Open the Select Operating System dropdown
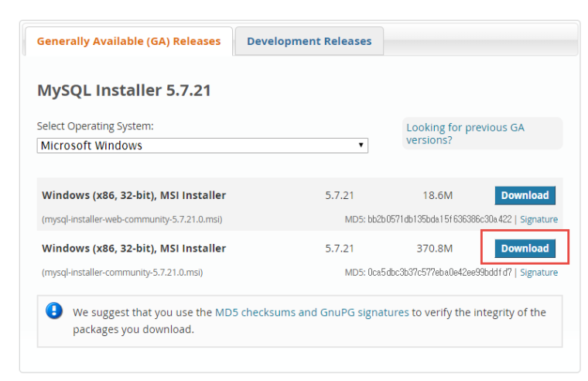This screenshot has height=381, width=588. point(202,146)
